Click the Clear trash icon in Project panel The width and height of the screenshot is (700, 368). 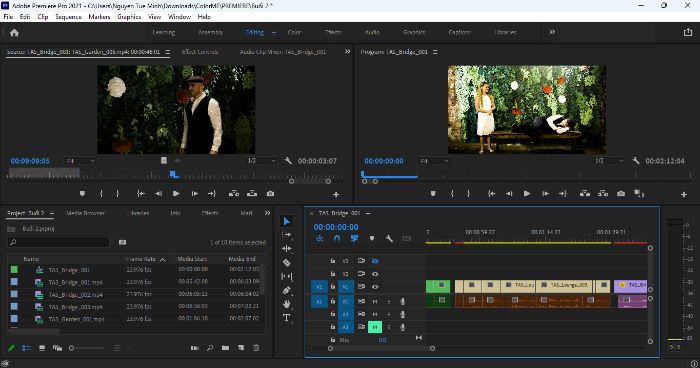point(256,348)
